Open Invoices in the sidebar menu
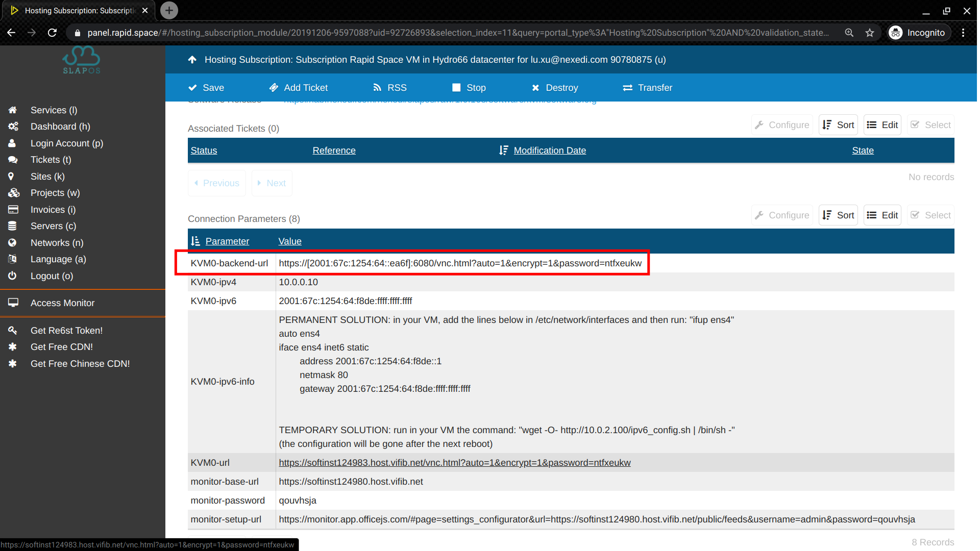 [53, 210]
